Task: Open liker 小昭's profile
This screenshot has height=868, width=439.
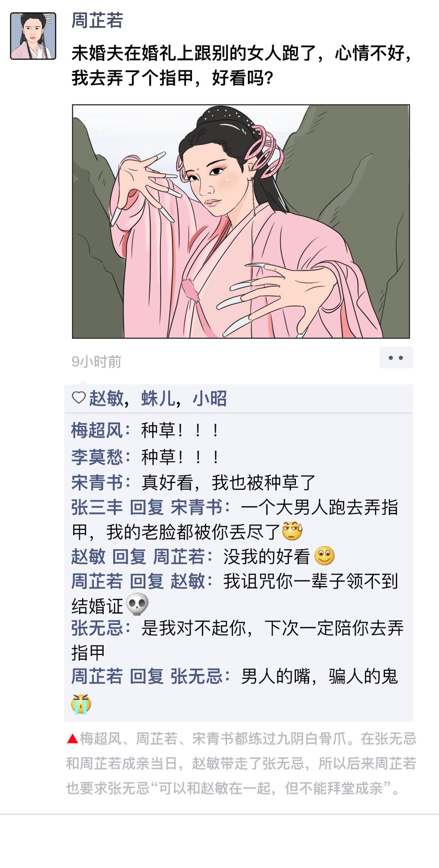Action: (x=210, y=398)
